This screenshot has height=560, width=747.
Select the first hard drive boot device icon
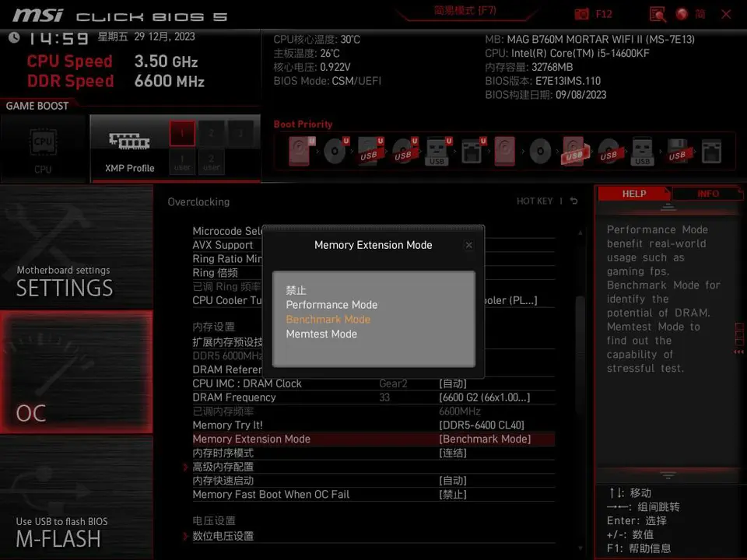point(300,150)
